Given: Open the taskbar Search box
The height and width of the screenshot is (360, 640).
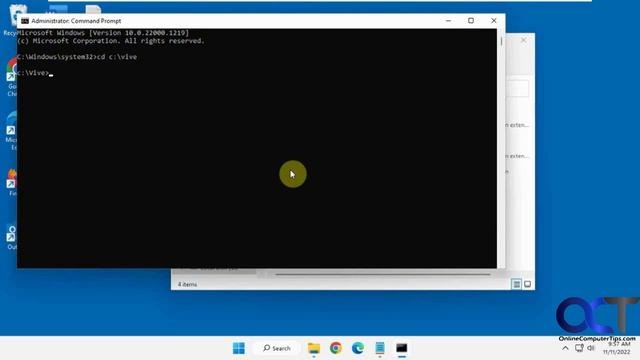Looking at the screenshot, I should tap(277, 348).
